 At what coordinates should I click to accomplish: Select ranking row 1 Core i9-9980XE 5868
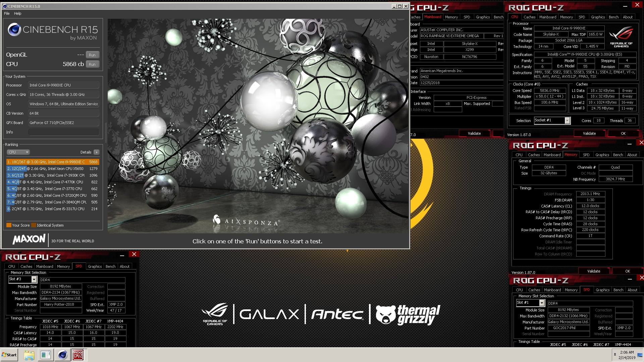coord(53,162)
